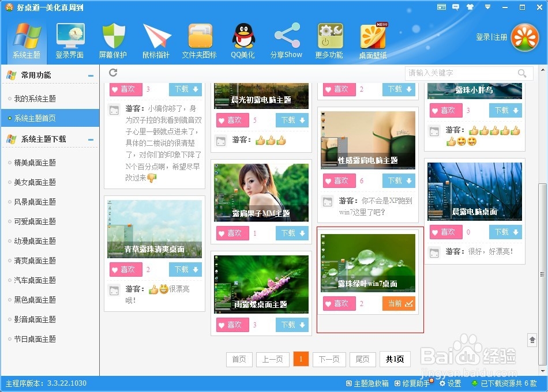
Task: Open the 雨露蝶桌面主题 thumbnail
Action: point(261,284)
